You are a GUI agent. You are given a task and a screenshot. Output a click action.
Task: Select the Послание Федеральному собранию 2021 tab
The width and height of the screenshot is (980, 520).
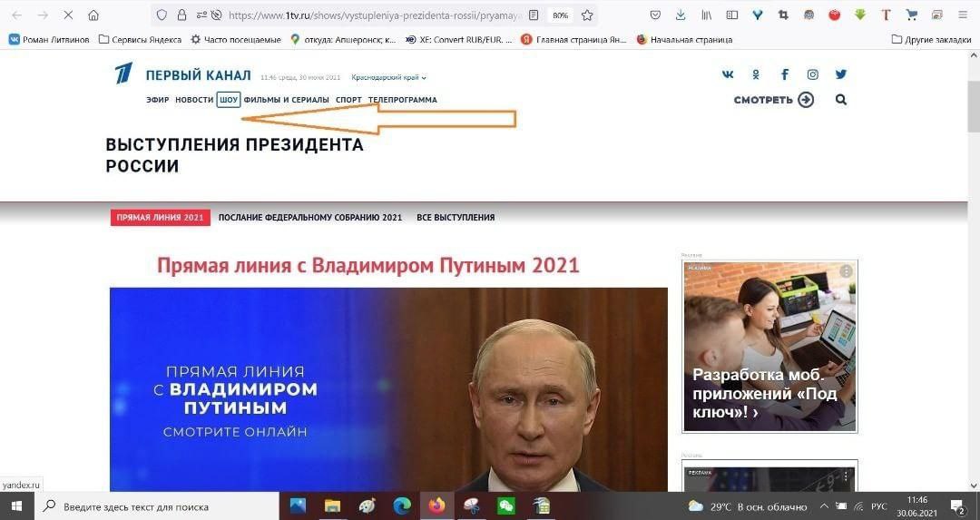(x=310, y=218)
